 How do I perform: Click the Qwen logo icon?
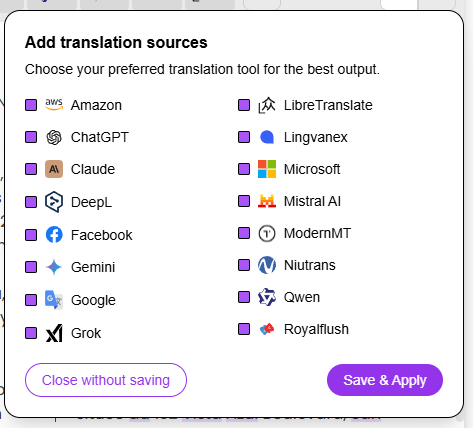[267, 297]
